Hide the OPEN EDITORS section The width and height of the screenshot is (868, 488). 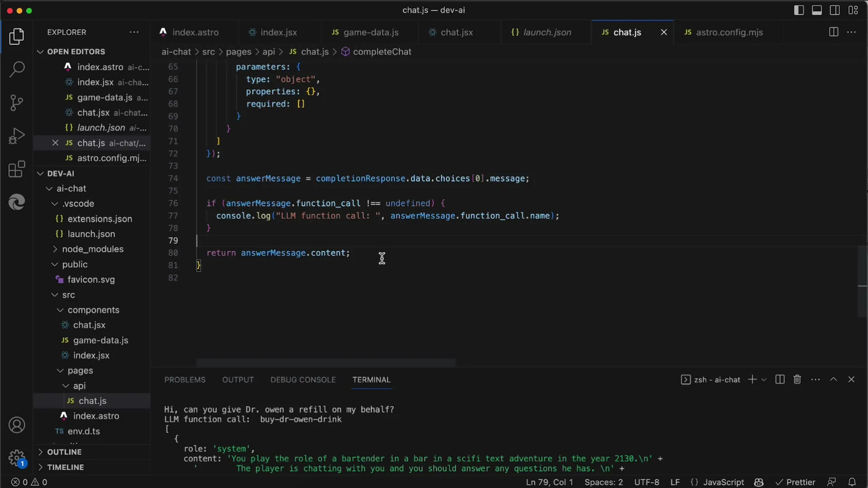tap(39, 51)
